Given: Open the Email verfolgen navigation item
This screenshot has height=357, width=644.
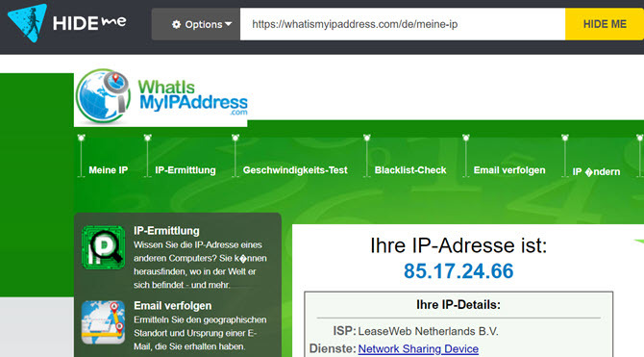Looking at the screenshot, I should (509, 170).
